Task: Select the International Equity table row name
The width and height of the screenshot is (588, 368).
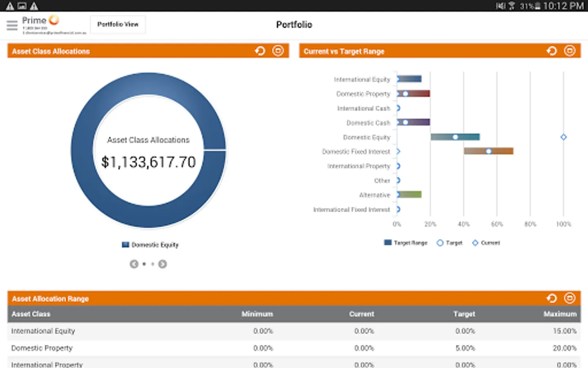Action: 43,331
